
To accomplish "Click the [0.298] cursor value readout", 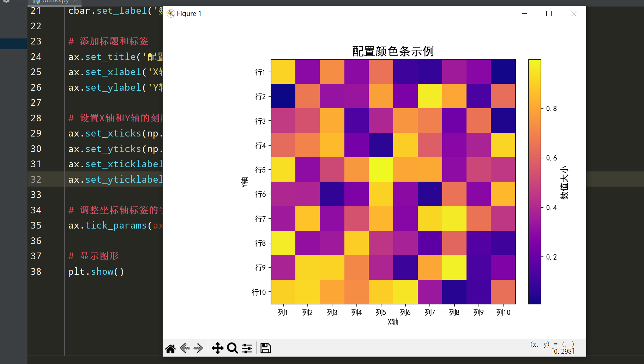I will (x=562, y=351).
